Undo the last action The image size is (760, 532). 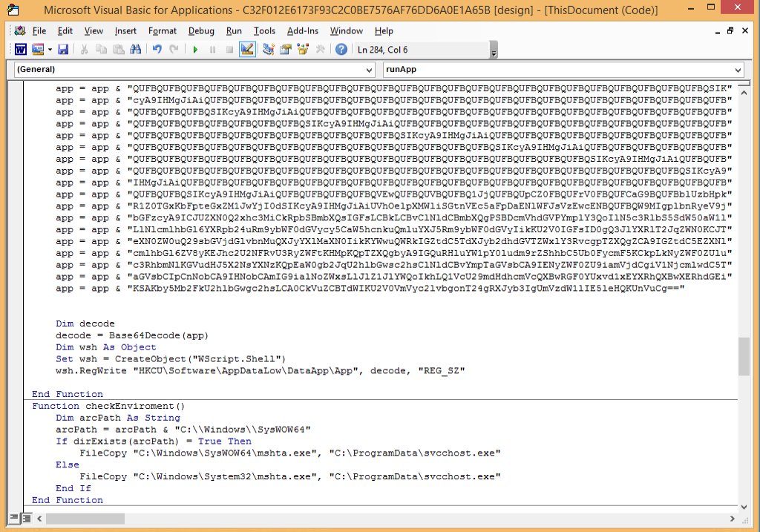coord(157,50)
